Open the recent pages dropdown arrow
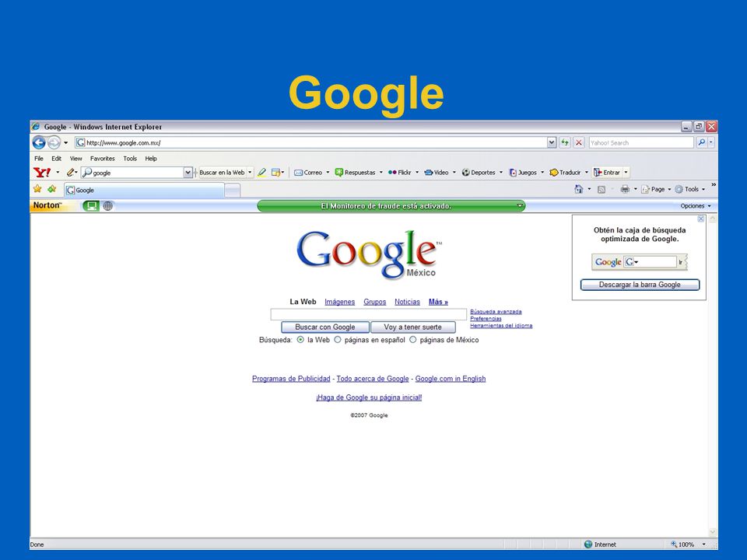The width and height of the screenshot is (747, 560). click(x=65, y=142)
